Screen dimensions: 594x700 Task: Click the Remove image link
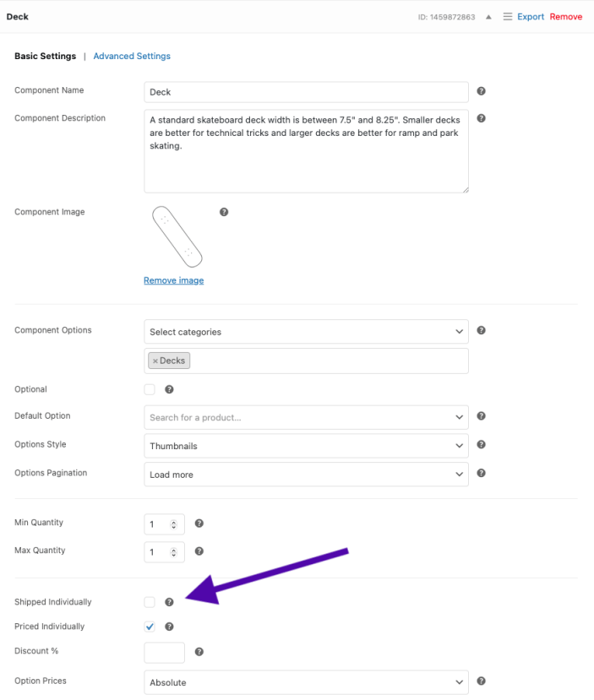[x=173, y=280]
